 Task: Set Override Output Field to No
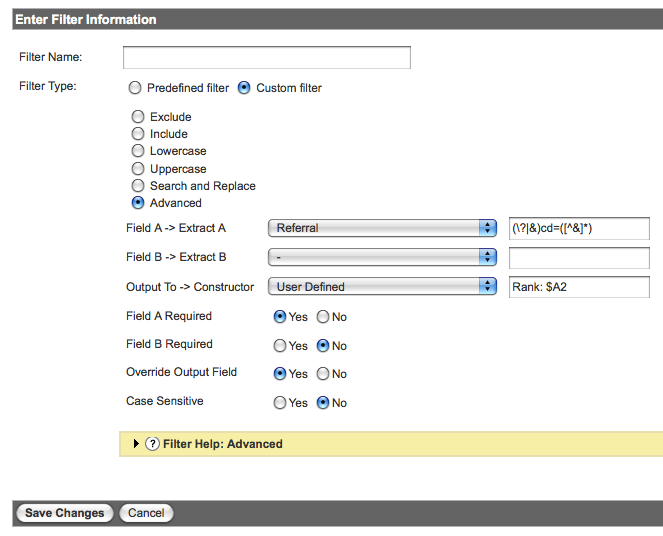point(323,374)
